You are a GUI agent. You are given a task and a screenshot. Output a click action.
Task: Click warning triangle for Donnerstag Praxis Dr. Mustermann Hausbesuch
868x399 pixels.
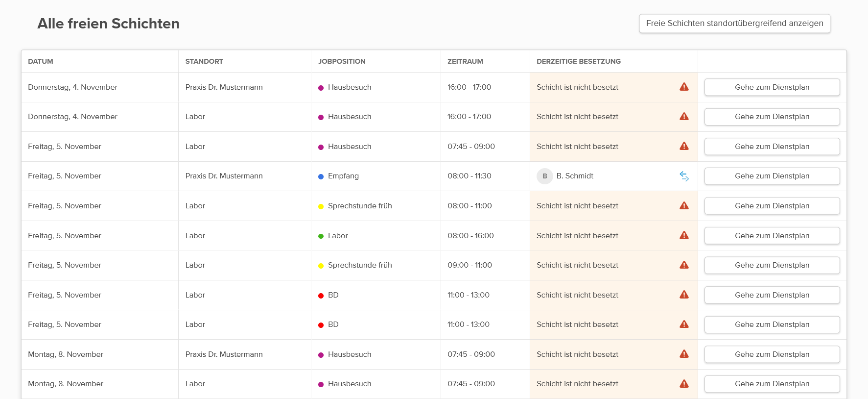pos(684,87)
